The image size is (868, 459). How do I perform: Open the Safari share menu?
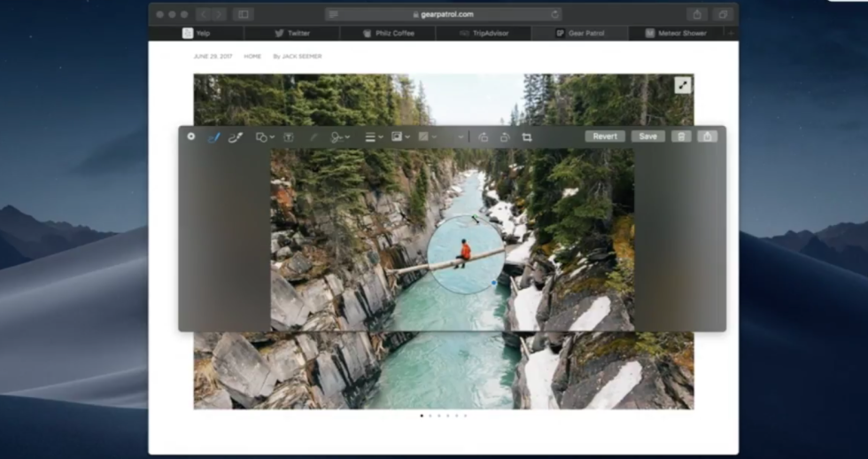(x=698, y=14)
